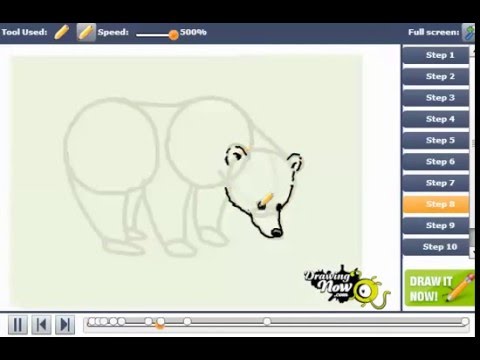The image size is (480, 360).
Task: Click the "Full screen:" label
Action: click(434, 32)
